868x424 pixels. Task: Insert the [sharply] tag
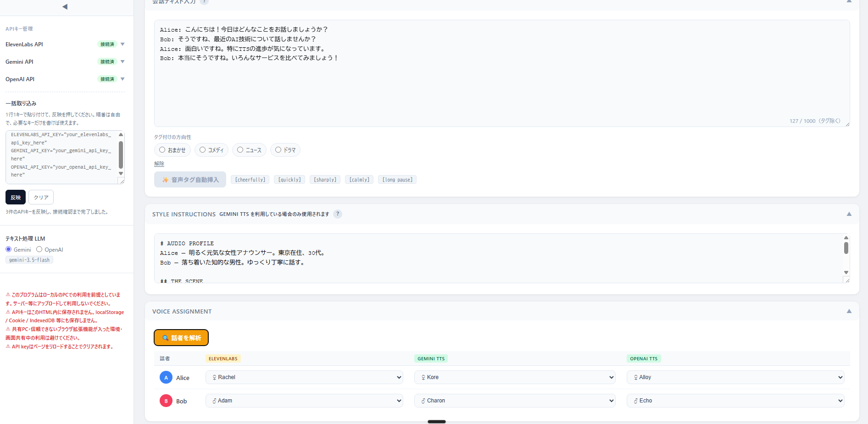point(325,180)
